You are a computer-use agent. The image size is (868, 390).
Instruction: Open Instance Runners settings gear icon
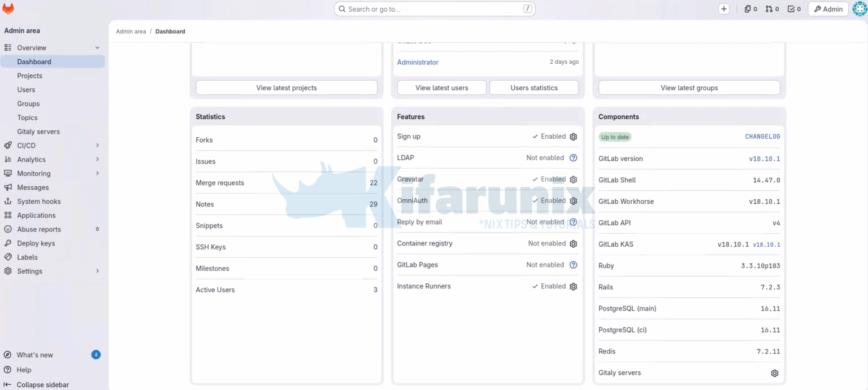tap(573, 287)
